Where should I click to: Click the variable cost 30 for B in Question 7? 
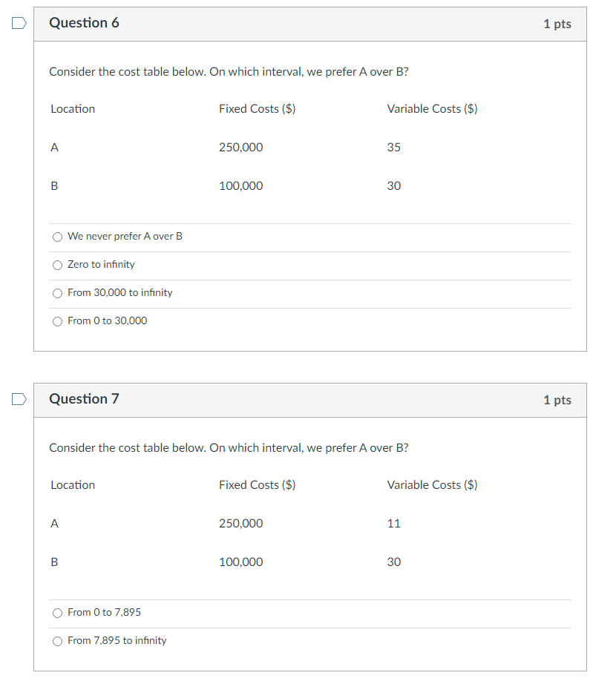point(393,562)
